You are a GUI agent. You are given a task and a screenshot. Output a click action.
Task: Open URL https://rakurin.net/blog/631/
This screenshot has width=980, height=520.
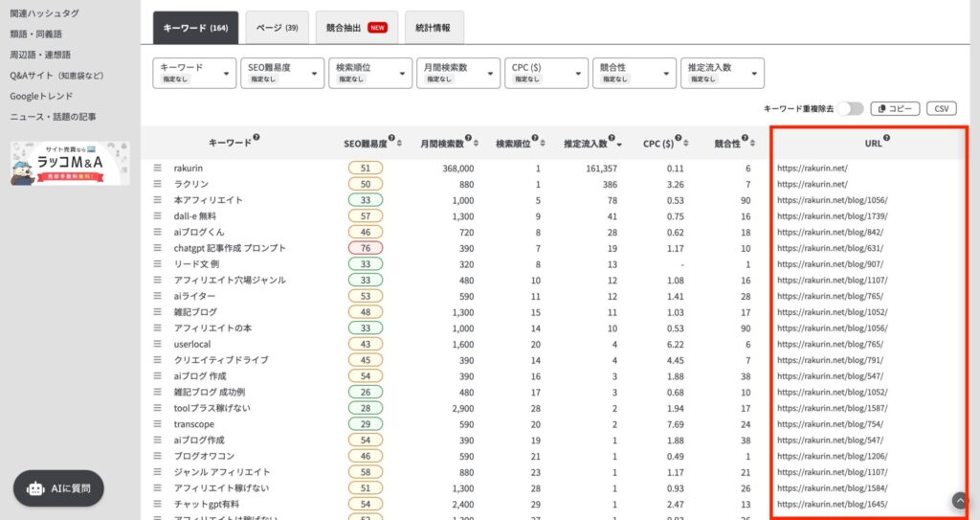tap(830, 248)
